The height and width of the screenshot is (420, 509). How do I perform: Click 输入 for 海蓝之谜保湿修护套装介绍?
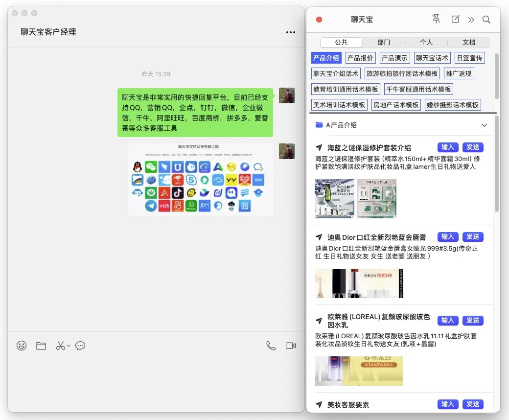coord(448,147)
